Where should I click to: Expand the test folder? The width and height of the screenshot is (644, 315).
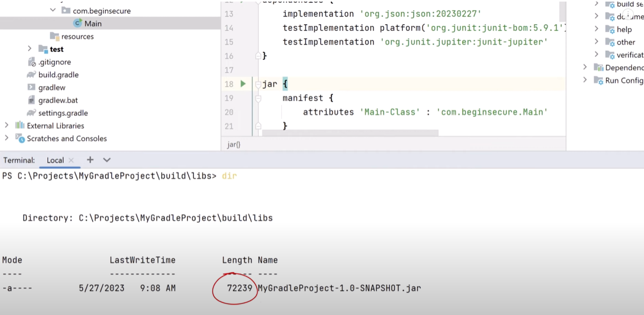(x=30, y=49)
